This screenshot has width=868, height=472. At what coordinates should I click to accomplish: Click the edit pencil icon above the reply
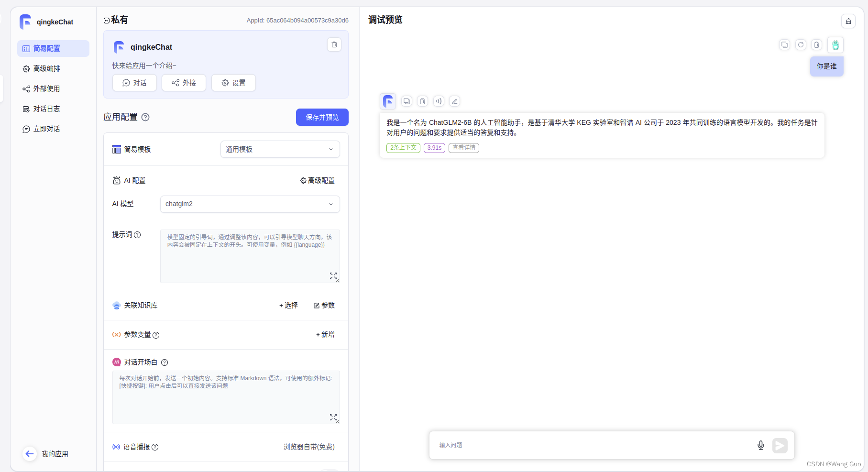tap(455, 101)
